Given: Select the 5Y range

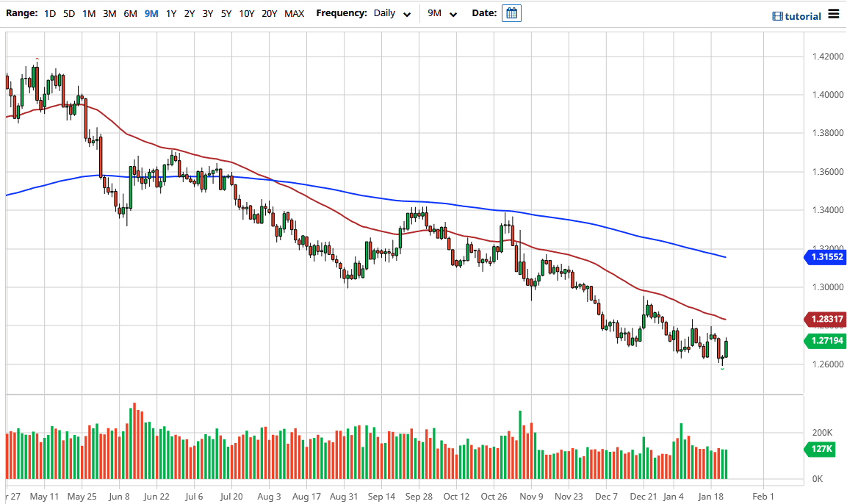Looking at the screenshot, I should click(226, 12).
